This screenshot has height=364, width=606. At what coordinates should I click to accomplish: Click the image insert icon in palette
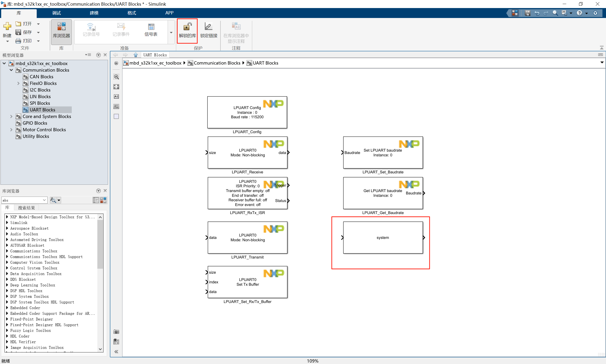(116, 106)
